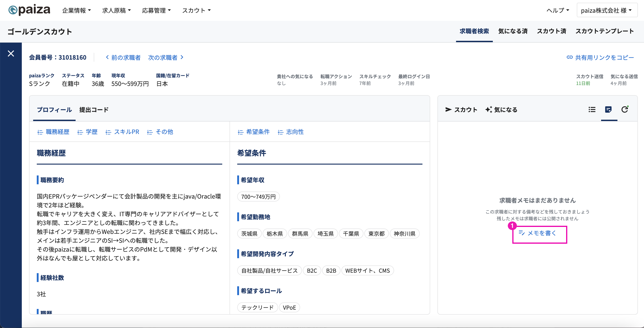
Task: Click the スカウト send button
Action: (x=461, y=109)
